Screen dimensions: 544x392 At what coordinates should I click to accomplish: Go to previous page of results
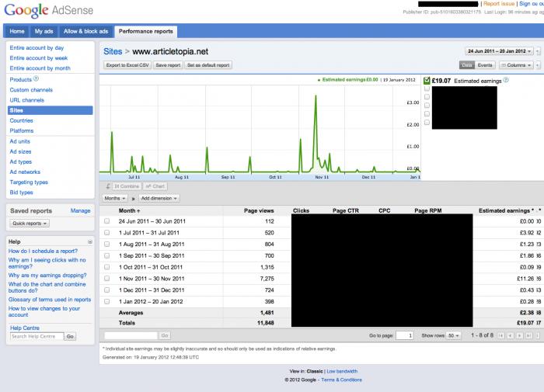tap(510, 335)
